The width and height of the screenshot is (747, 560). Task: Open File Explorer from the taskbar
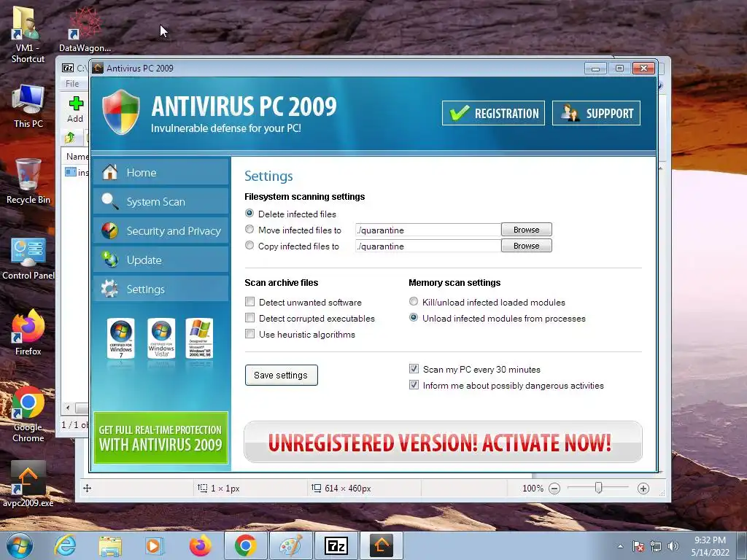[x=110, y=545]
